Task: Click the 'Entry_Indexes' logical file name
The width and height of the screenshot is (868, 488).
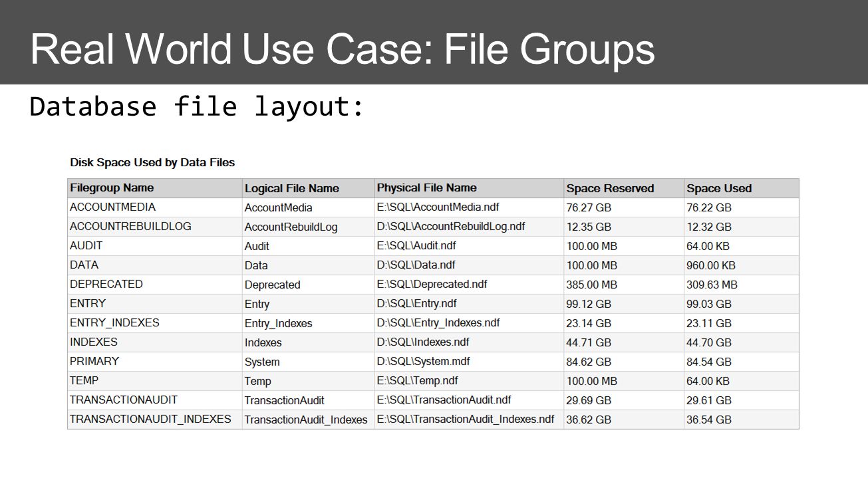Action: [x=278, y=324]
